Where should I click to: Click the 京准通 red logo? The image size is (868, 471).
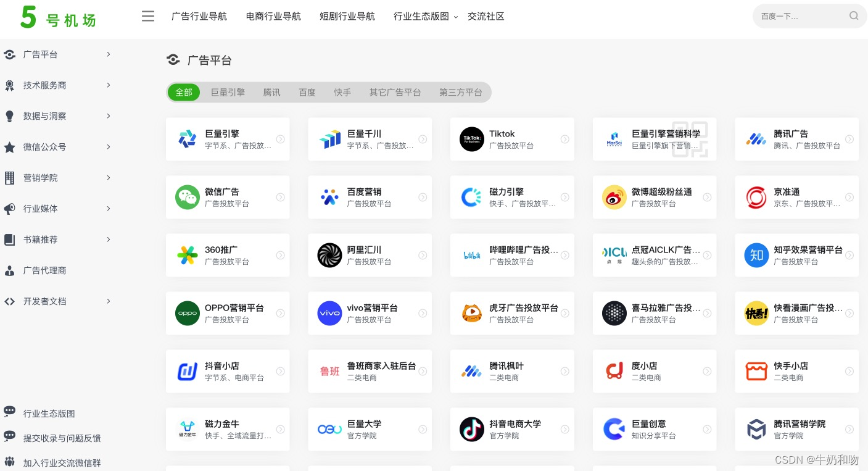[x=756, y=198]
